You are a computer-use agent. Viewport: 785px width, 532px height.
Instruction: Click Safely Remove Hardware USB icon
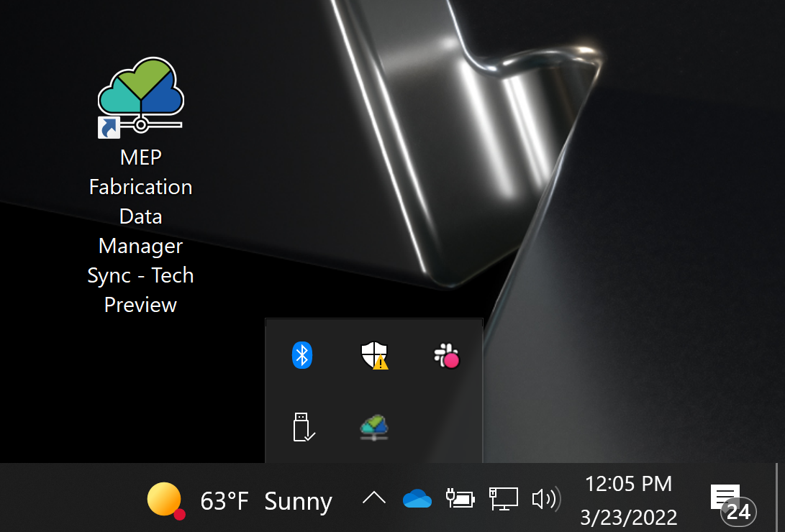303,426
